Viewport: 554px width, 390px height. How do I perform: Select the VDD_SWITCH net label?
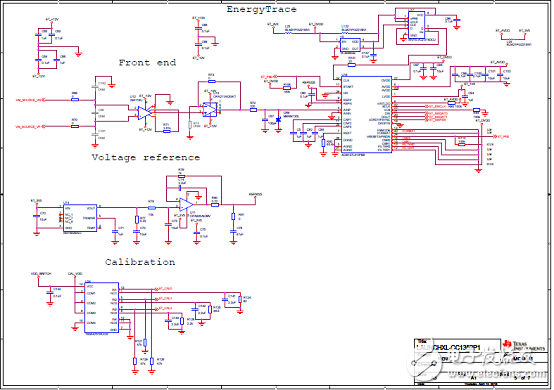pos(41,274)
